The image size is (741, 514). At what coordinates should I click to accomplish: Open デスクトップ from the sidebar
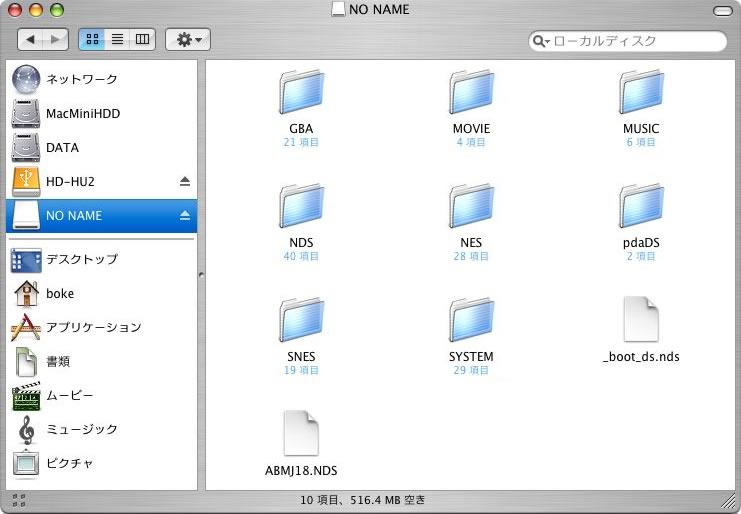click(x=102, y=259)
